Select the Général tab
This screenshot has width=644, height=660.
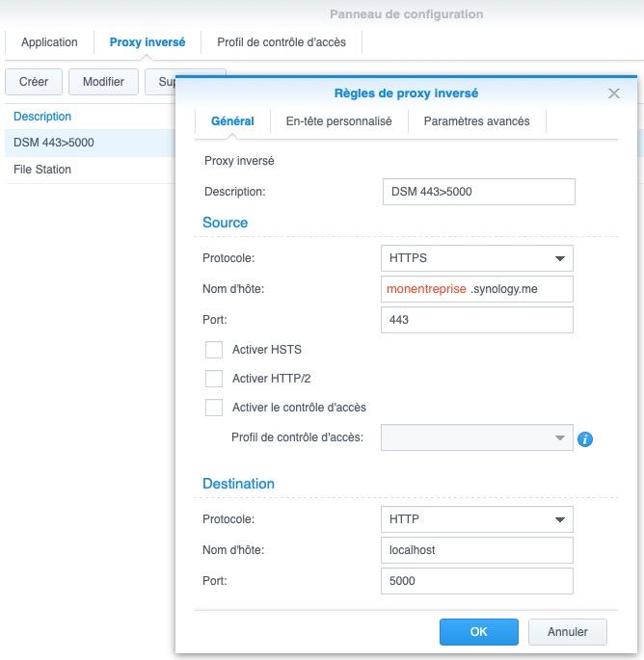click(x=232, y=121)
